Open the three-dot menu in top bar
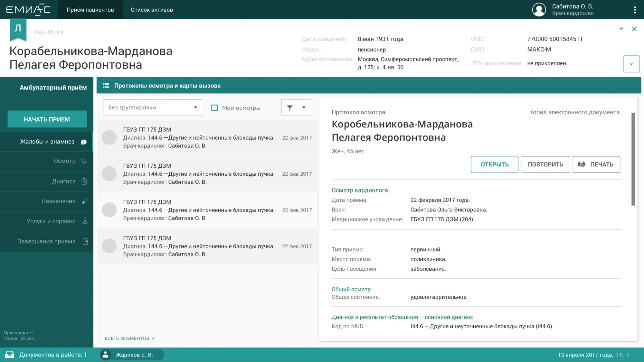Viewport: 644px width, 362px height. point(635,10)
